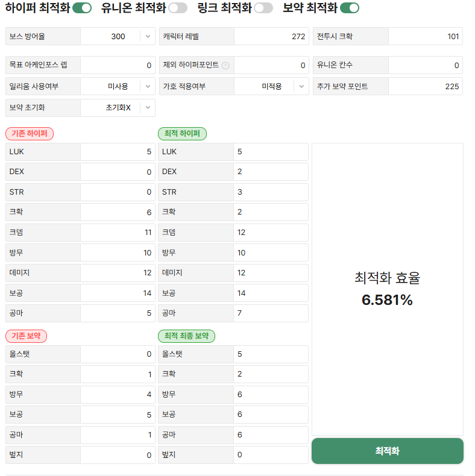Click the 최적 하이퍼 label badge
This screenshot has width=475, height=476.
pos(182,134)
